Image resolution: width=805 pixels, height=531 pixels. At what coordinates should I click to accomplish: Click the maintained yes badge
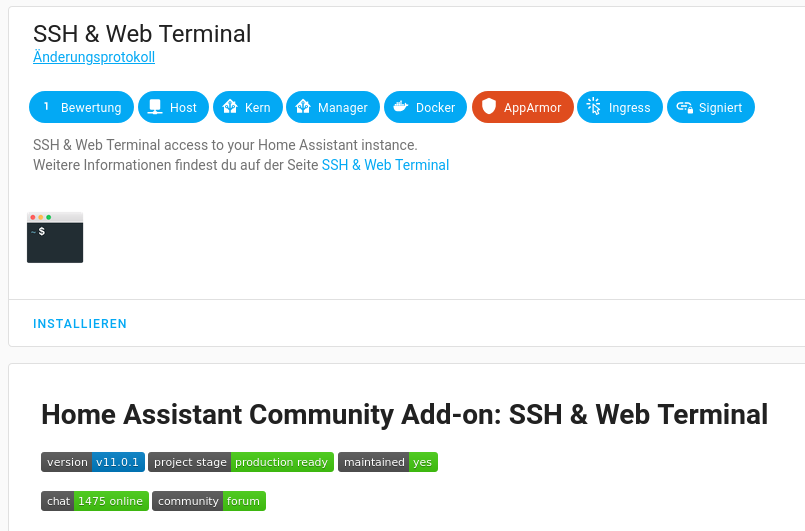pos(388,462)
